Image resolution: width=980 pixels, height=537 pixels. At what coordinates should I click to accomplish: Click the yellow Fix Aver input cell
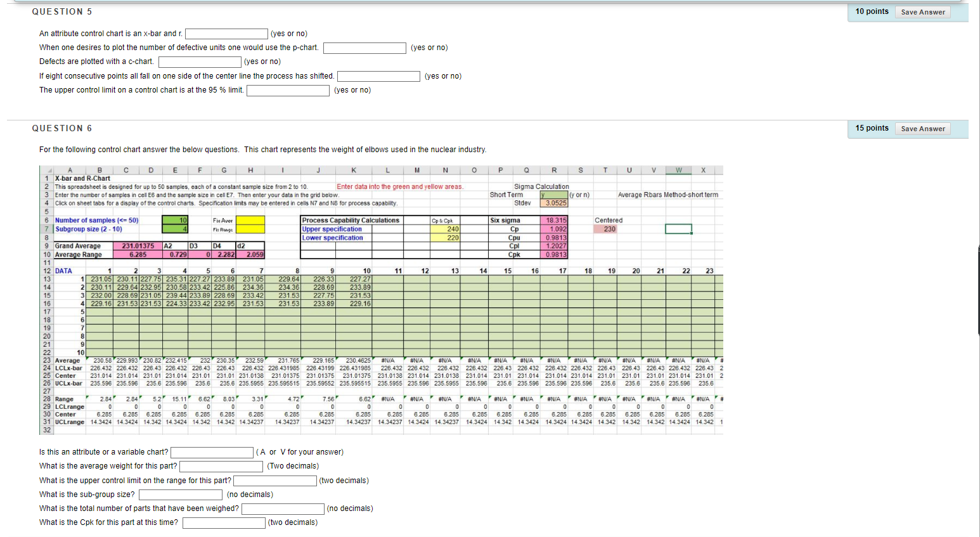250,220
